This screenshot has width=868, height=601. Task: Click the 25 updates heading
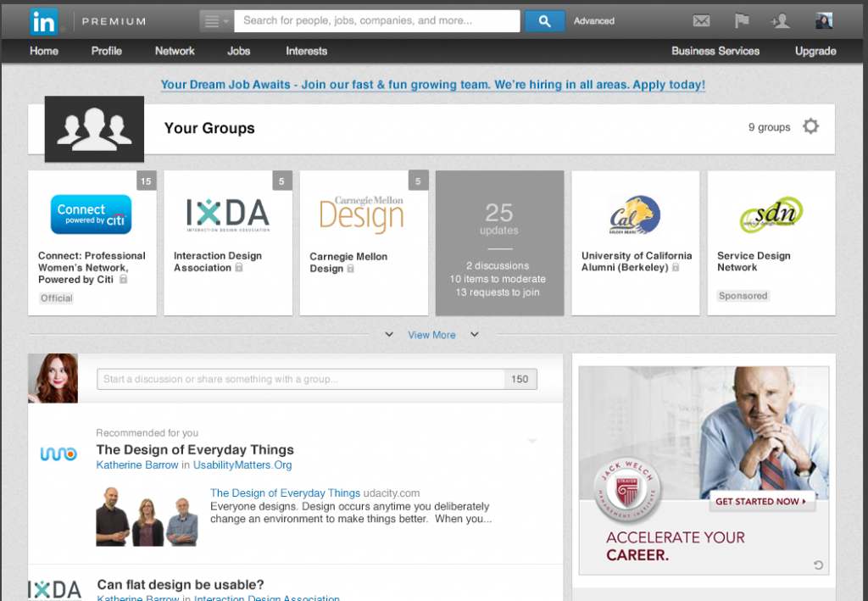coord(499,218)
